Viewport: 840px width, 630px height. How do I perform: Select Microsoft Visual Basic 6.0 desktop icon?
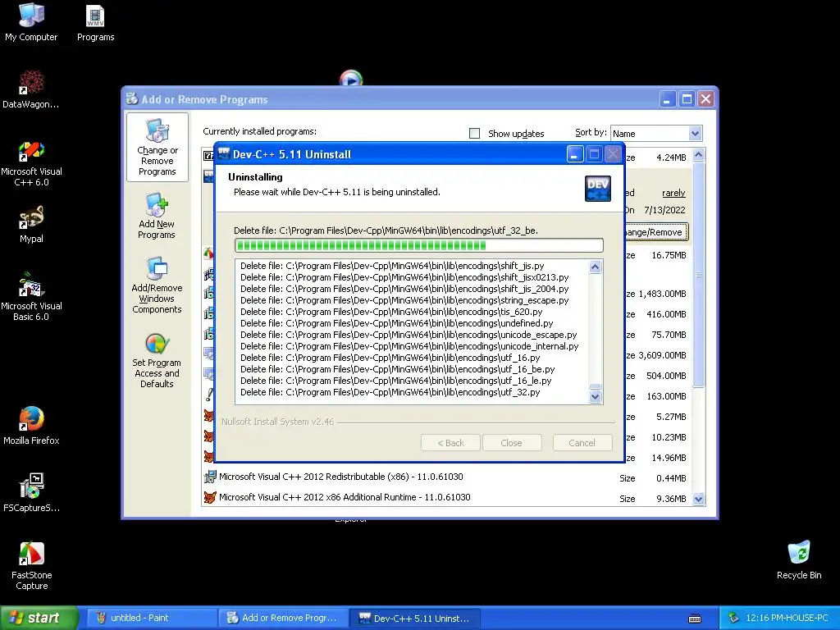point(31,297)
